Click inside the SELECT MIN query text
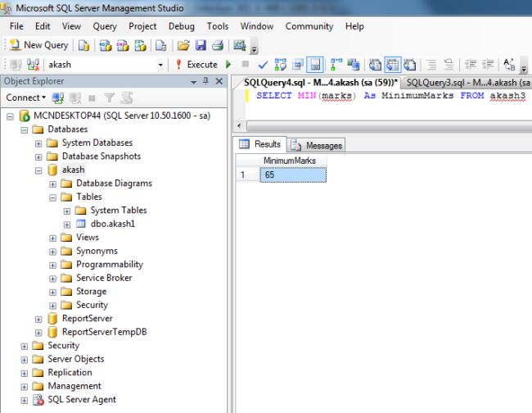532x413 pixels. [x=390, y=95]
